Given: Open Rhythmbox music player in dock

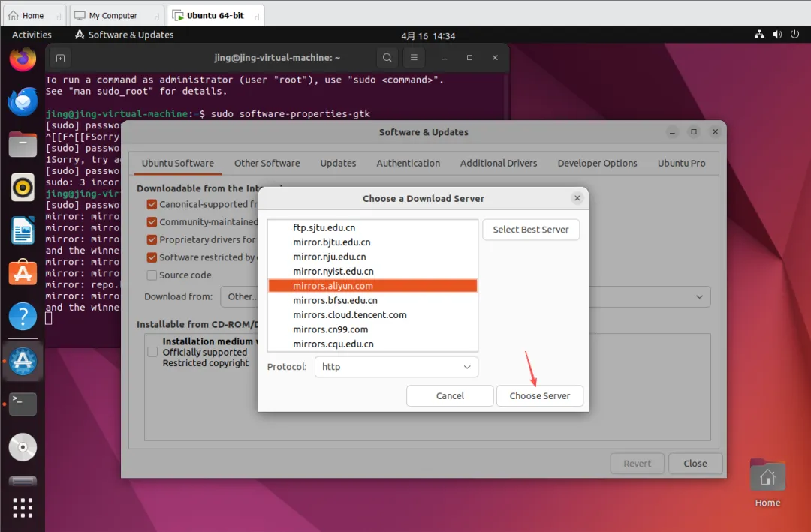Looking at the screenshot, I should pyautogui.click(x=23, y=187).
